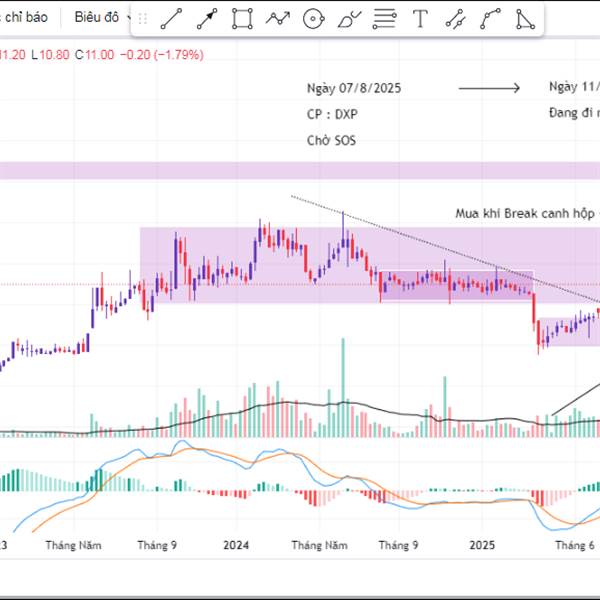Choose the rectangle shape tool

242,18
